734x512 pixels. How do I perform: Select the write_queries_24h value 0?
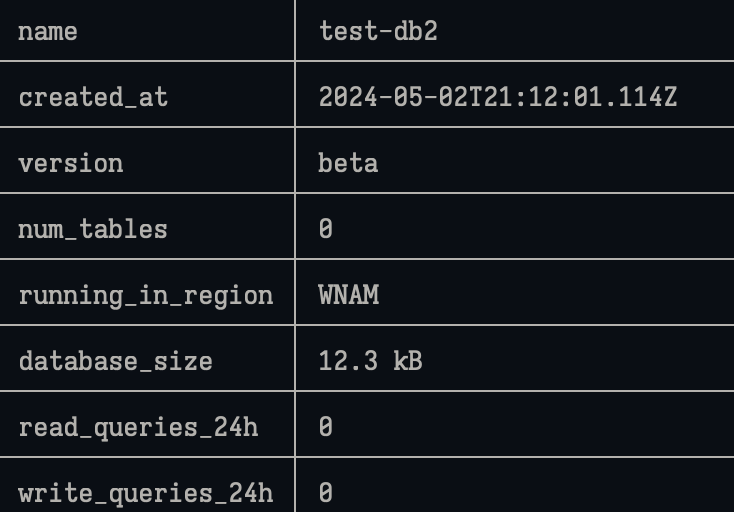coord(326,493)
